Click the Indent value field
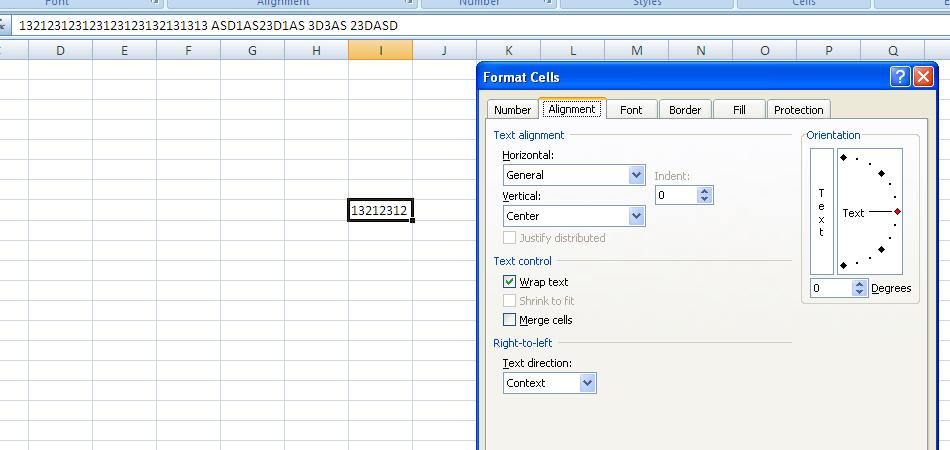 [675, 196]
